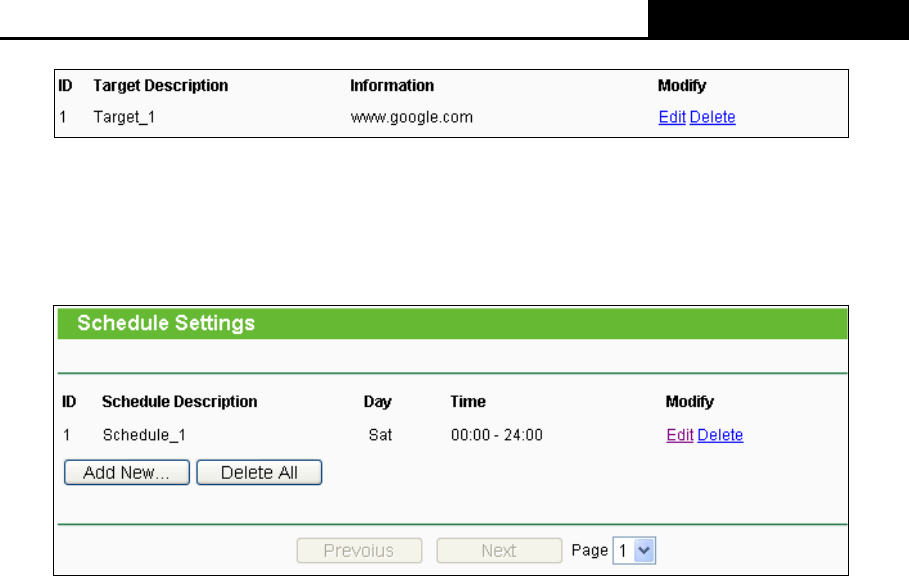Delete the Target_1 entry
The height and width of the screenshot is (576, 909).
(x=712, y=117)
